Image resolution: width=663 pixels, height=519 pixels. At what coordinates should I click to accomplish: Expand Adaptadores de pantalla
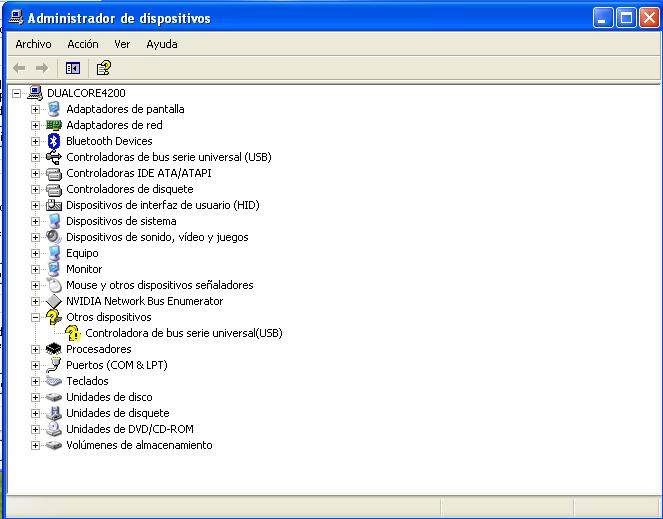coord(36,109)
